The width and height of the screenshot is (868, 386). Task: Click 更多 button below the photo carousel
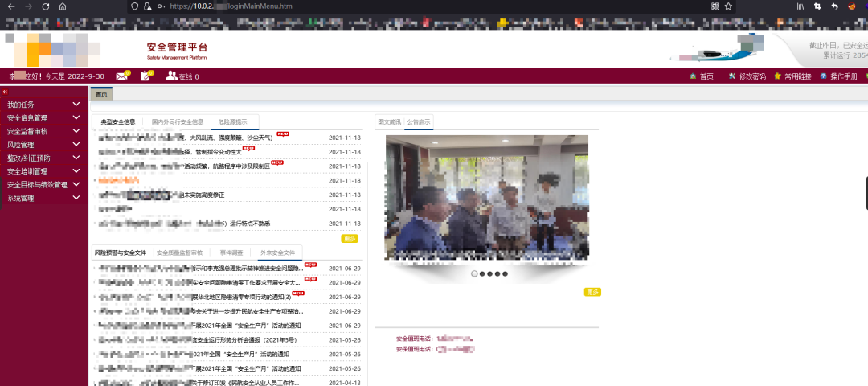pos(592,292)
